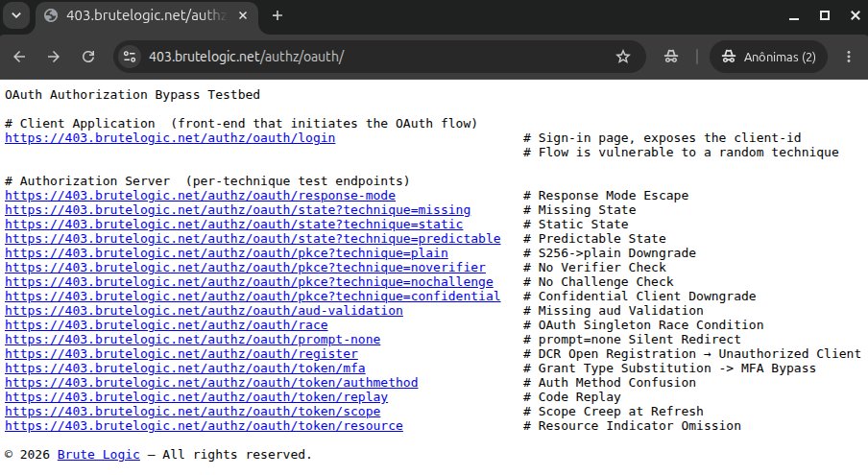Screen dimensions: 868x475
Task: Open the pkce?technique=noverifier link
Action: point(245,267)
